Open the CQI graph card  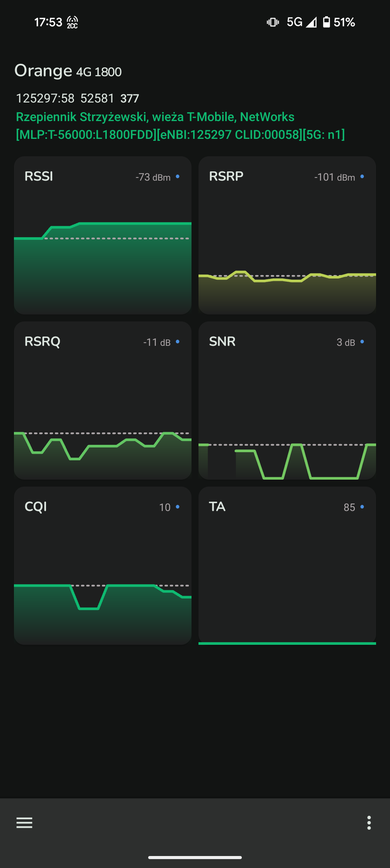(103, 566)
